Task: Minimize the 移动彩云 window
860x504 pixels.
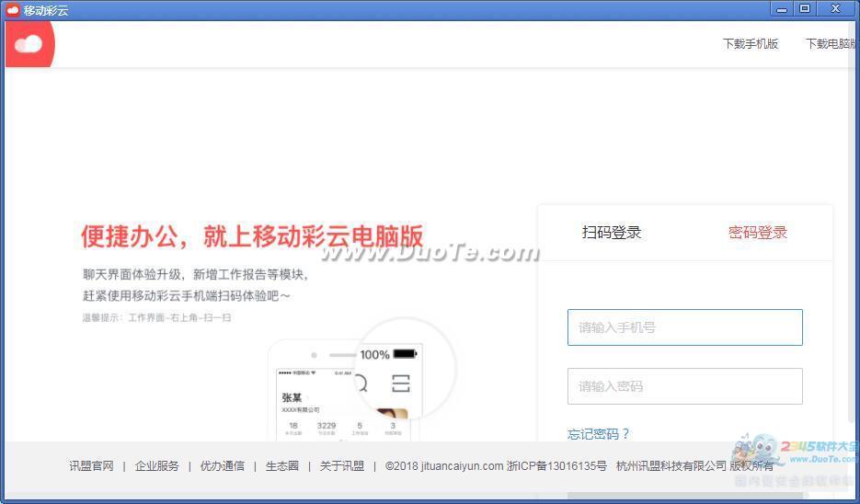Action: click(782, 9)
